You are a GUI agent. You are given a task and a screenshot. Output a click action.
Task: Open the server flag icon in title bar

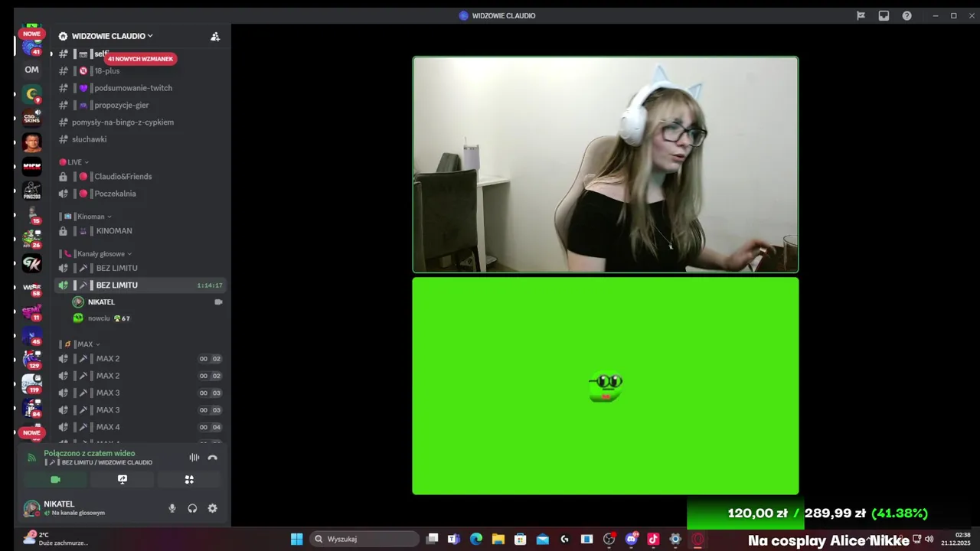click(x=861, y=15)
